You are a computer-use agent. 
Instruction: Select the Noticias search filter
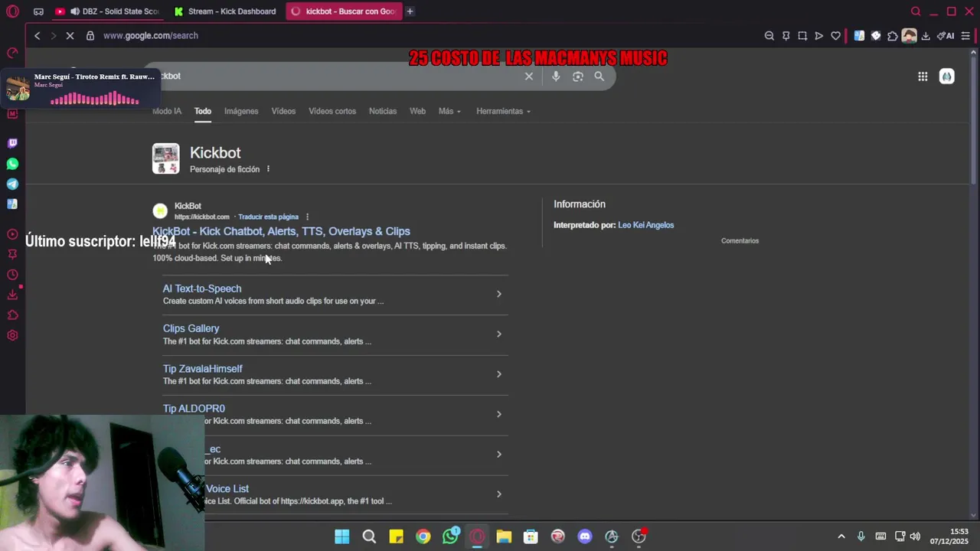[x=383, y=111]
